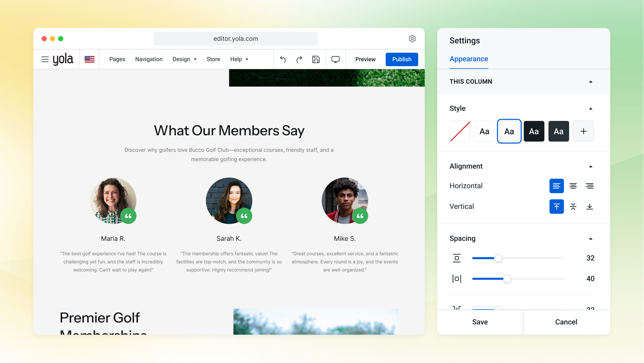Set horizontal alignment to center
The height and width of the screenshot is (363, 644).
pos(573,186)
